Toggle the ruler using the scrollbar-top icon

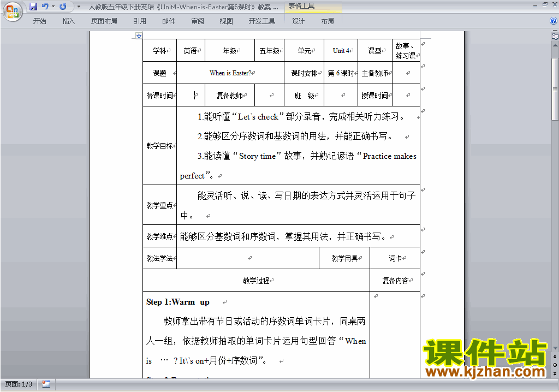coord(555,36)
